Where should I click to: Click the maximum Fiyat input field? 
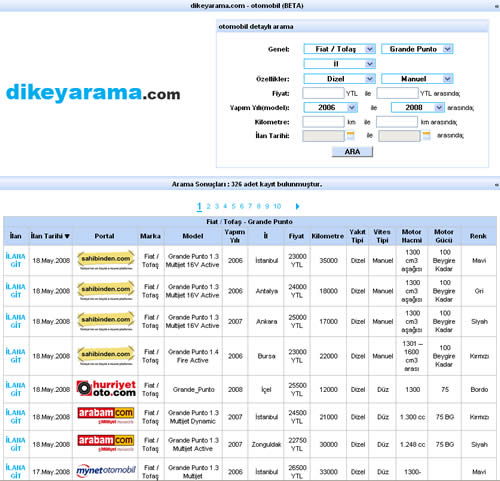397,93
